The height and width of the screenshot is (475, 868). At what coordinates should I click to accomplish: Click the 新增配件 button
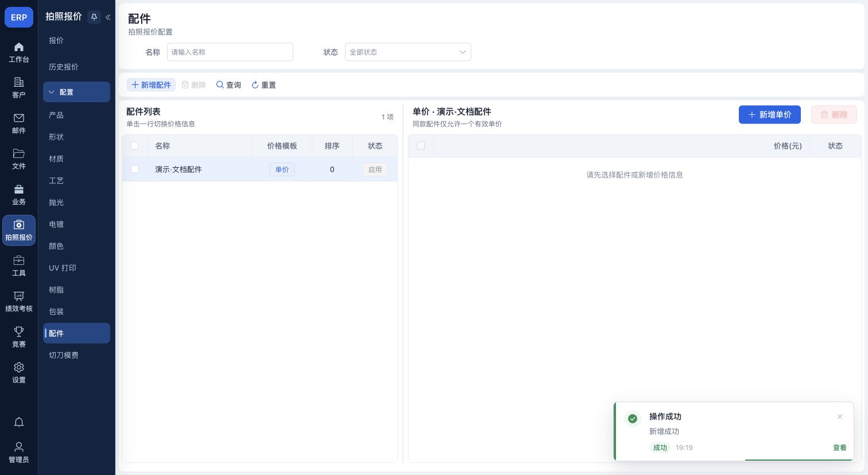click(x=151, y=85)
